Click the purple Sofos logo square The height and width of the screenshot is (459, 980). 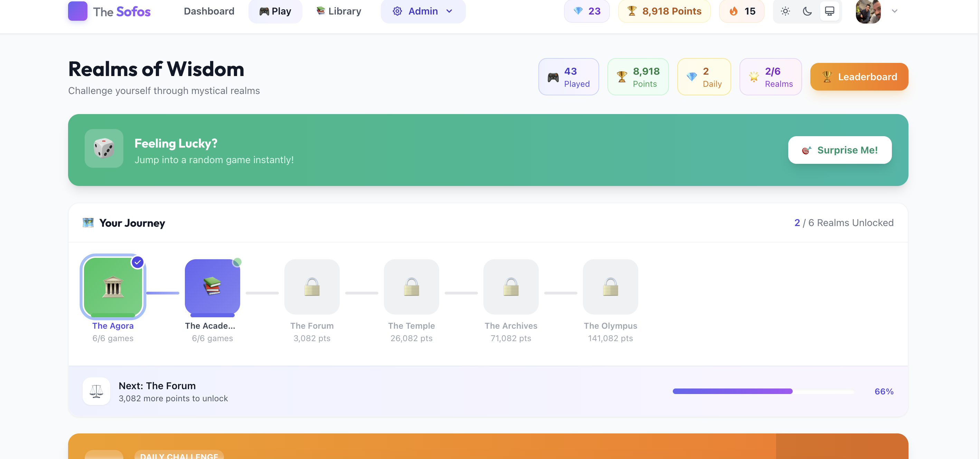(x=78, y=11)
